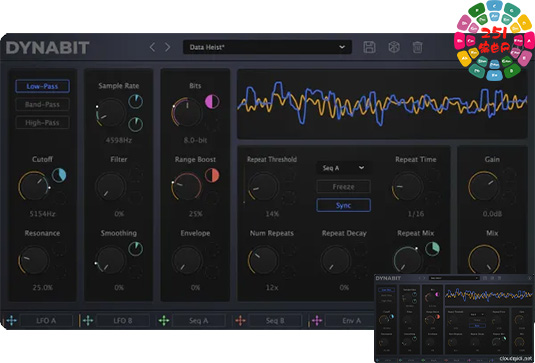Select the High-Pass filter mode
The width and height of the screenshot is (535, 363).
tap(42, 122)
